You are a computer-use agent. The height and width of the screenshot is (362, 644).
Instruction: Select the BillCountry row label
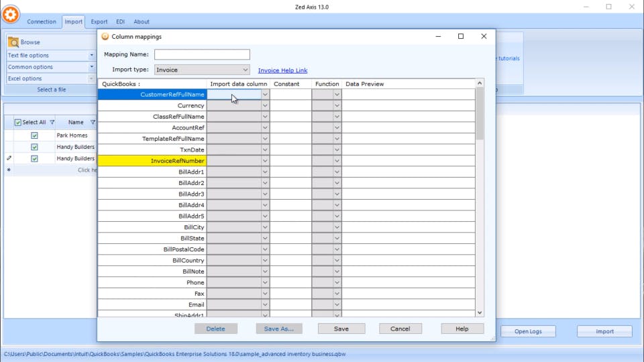click(x=152, y=261)
